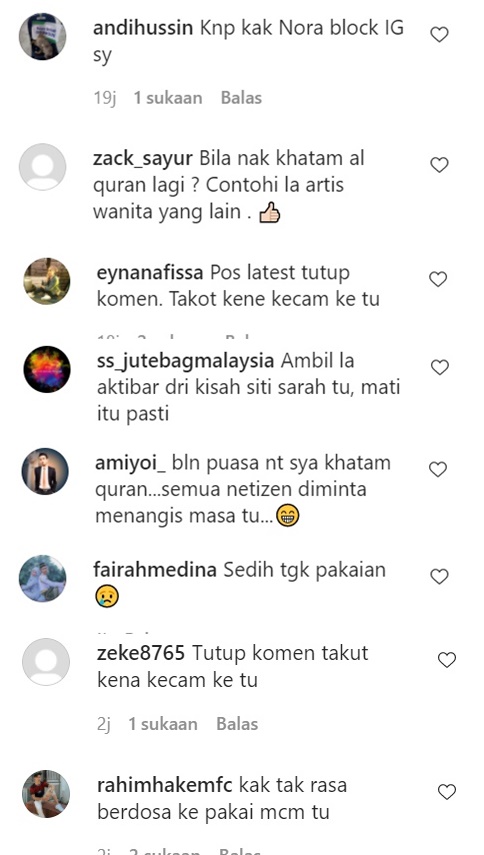The image size is (484, 855).
Task: Reply to andihussin via Balas
Action: 241,98
